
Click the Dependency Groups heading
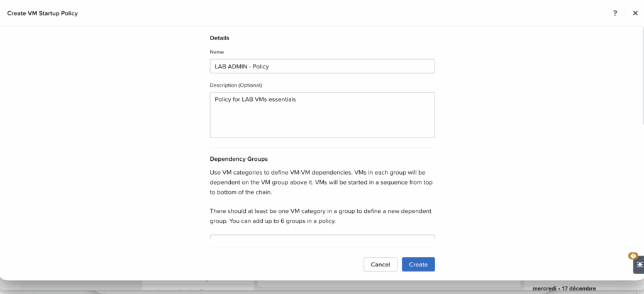tap(238, 159)
